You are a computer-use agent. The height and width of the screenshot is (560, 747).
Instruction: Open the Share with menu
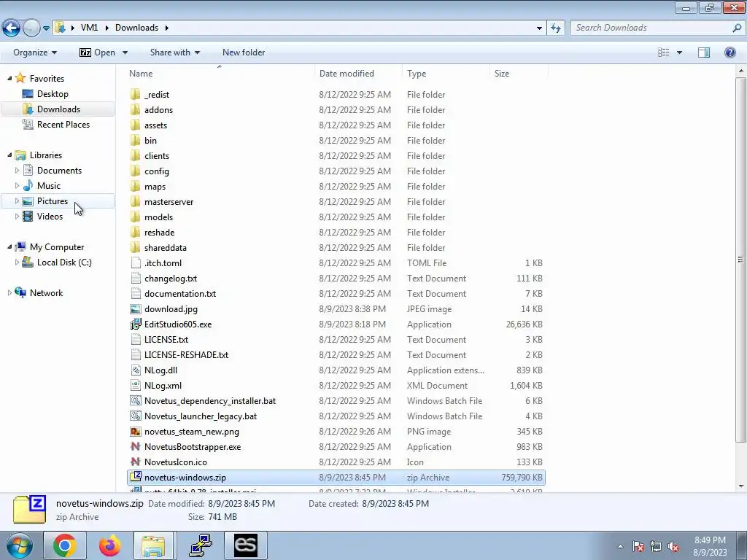pos(175,52)
